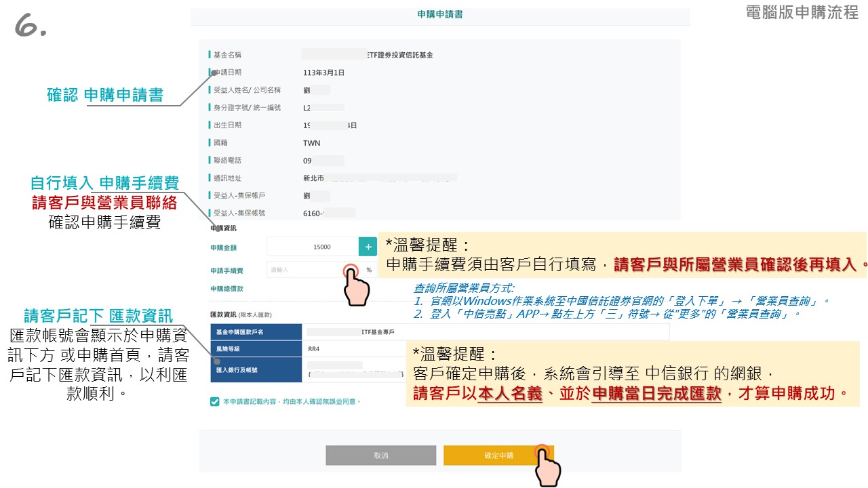The image size is (868, 488).
Task: Focus the 申購金額 field showing 15000
Action: [x=313, y=247]
